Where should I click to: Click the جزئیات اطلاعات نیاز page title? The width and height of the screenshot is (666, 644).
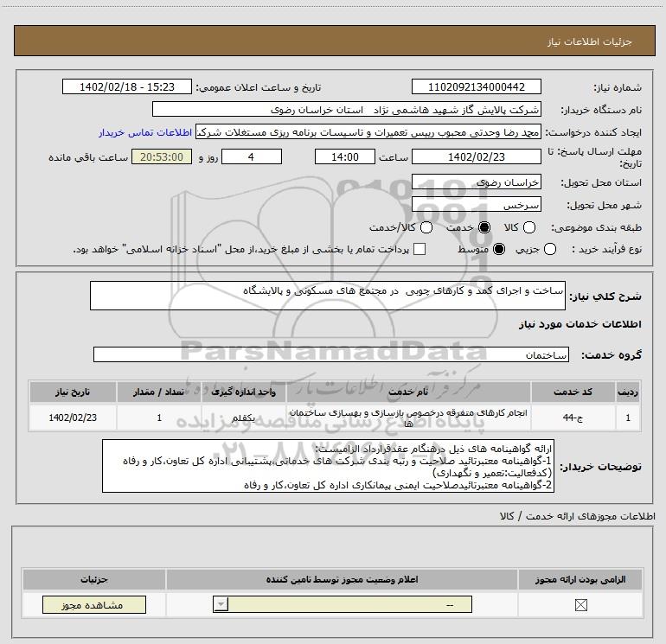tap(589, 41)
